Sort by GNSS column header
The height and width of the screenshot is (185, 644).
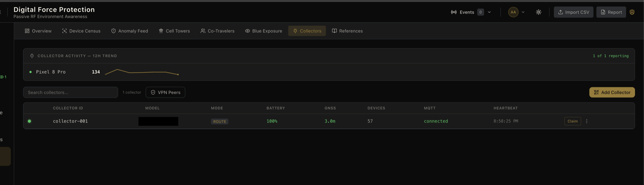[x=330, y=108]
